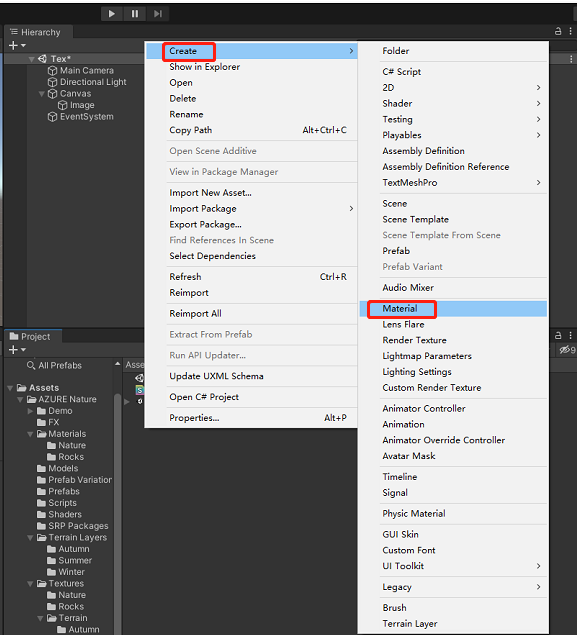Viewport: 577px width, 635px height.
Task: Switch to the Hierarchy tab
Action: pyautogui.click(x=37, y=32)
